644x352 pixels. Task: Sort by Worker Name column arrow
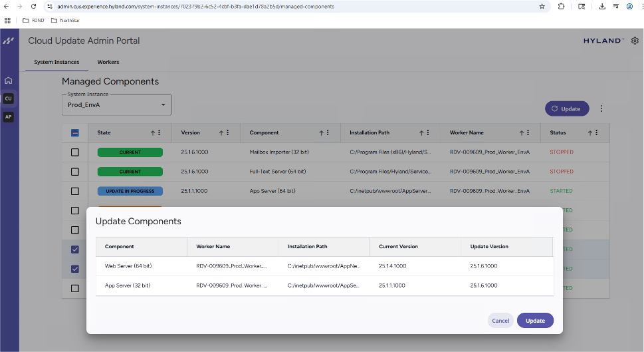coord(522,133)
